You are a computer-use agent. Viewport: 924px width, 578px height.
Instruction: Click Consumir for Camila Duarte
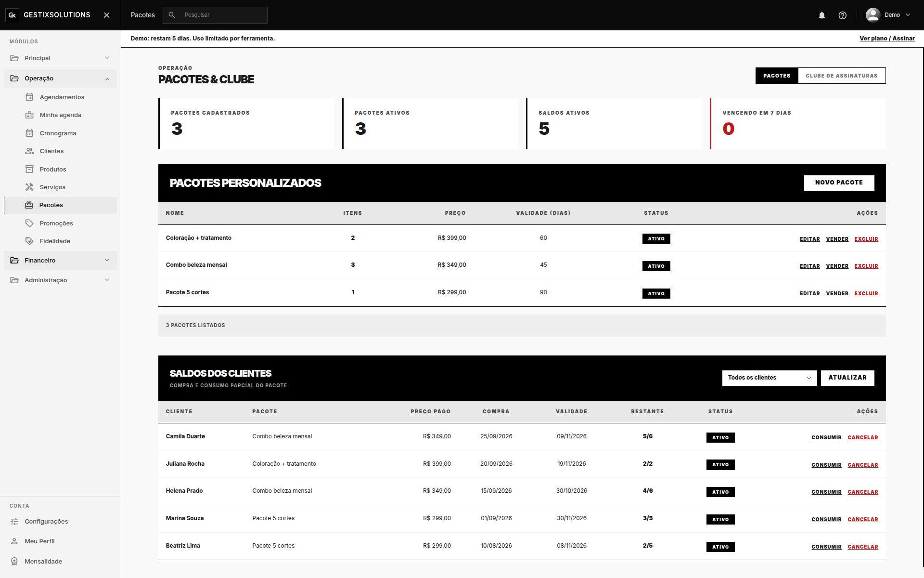[x=826, y=437]
